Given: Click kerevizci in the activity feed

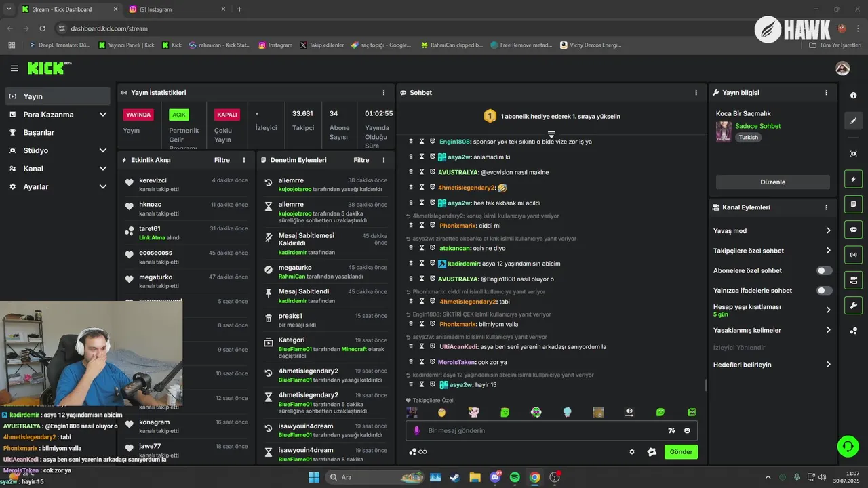Looking at the screenshot, I should 153,180.
